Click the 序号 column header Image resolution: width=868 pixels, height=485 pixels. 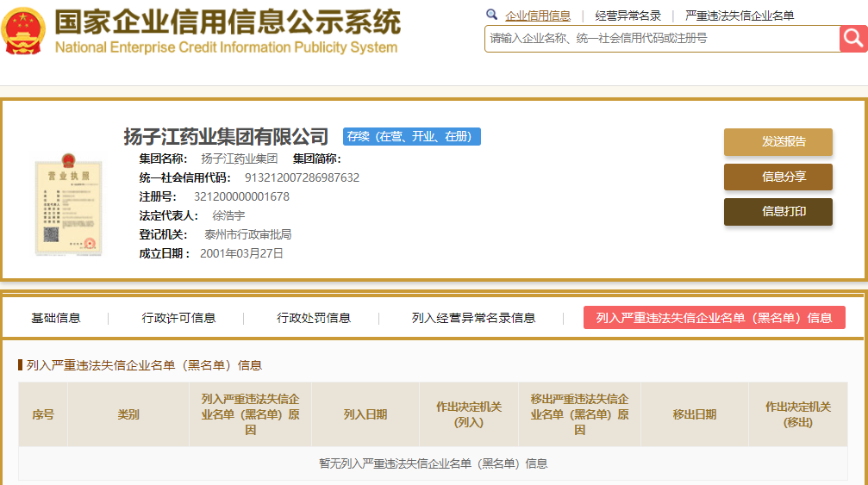(43, 414)
